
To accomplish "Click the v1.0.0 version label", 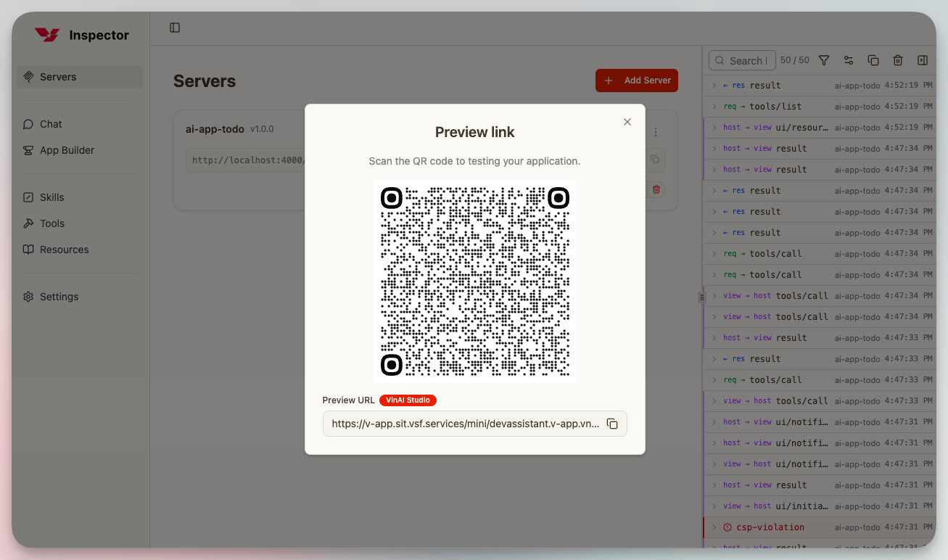I will point(262,129).
